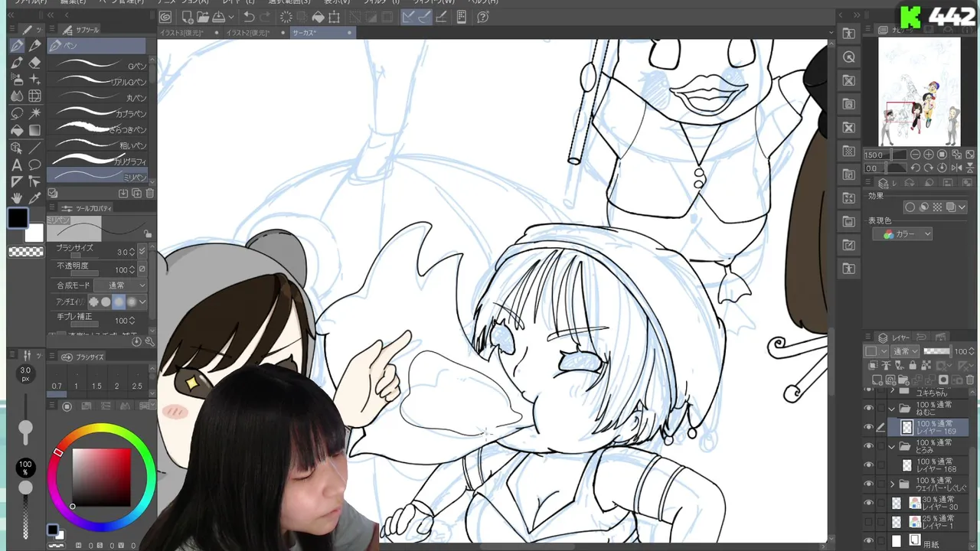Select the リアルGペン sub tool

tap(97, 81)
